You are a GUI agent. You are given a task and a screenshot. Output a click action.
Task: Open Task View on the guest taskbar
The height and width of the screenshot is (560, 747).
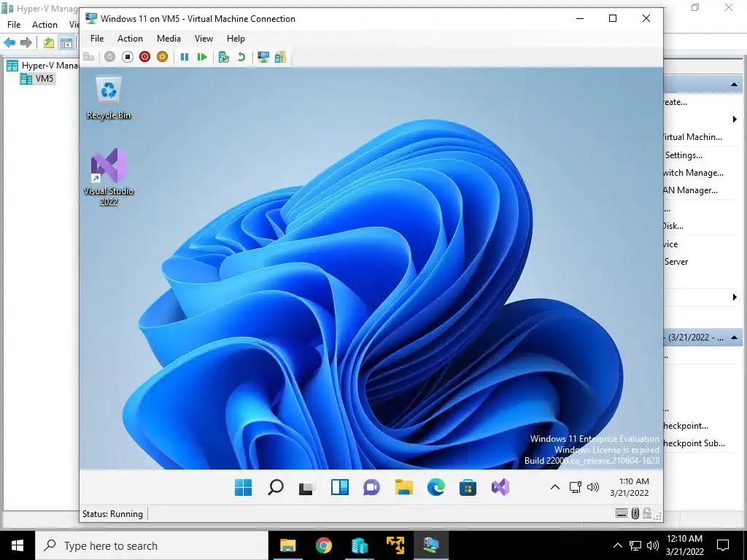[307, 487]
